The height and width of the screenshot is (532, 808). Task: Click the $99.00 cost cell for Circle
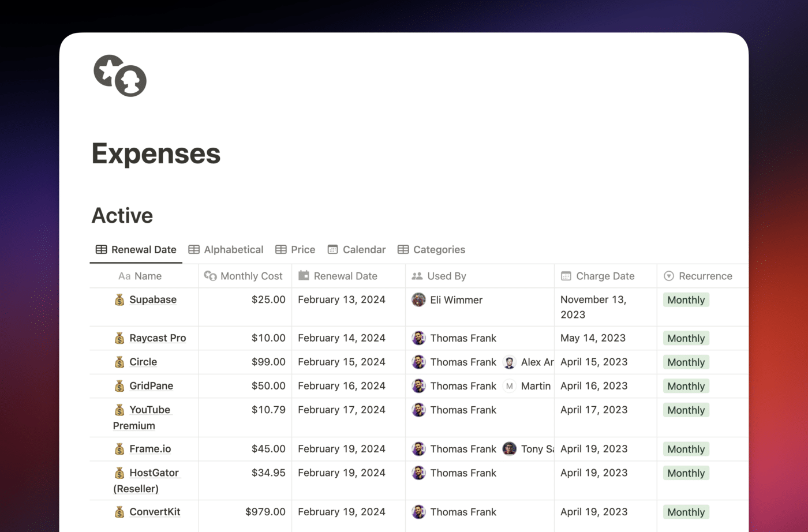click(269, 362)
